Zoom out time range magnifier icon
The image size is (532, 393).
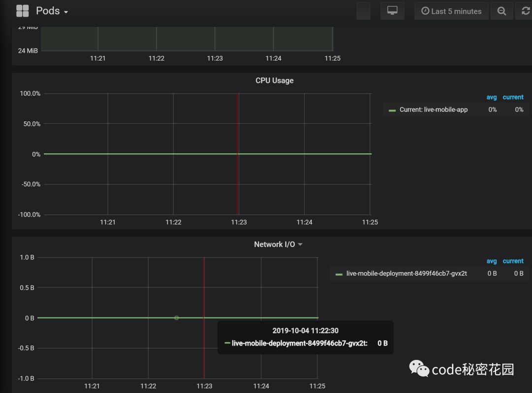pyautogui.click(x=502, y=11)
